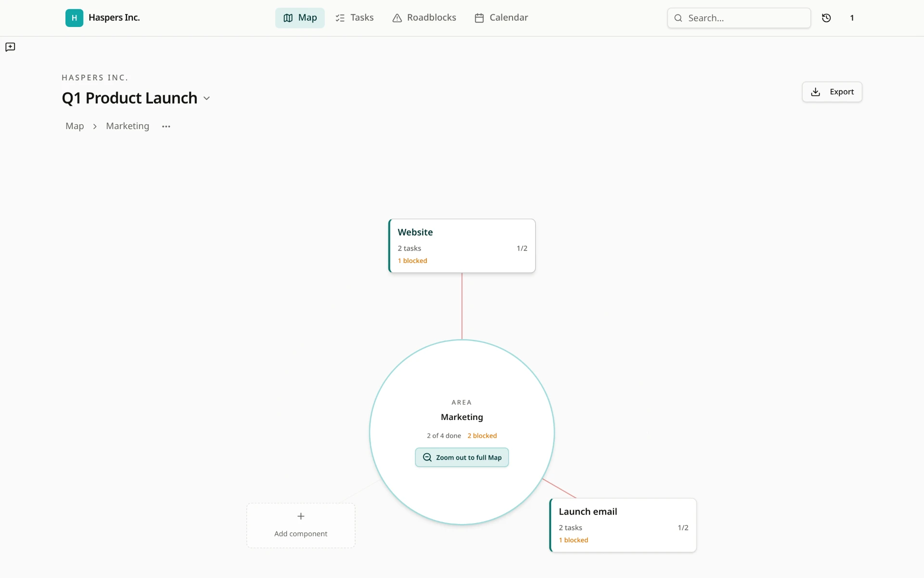Open the history clock icon
This screenshot has width=924, height=578.
click(x=826, y=18)
